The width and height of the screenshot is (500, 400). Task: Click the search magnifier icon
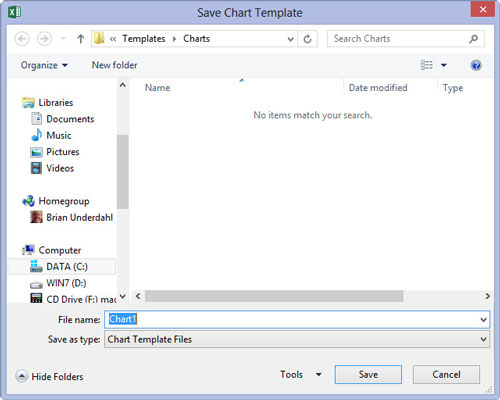(473, 39)
